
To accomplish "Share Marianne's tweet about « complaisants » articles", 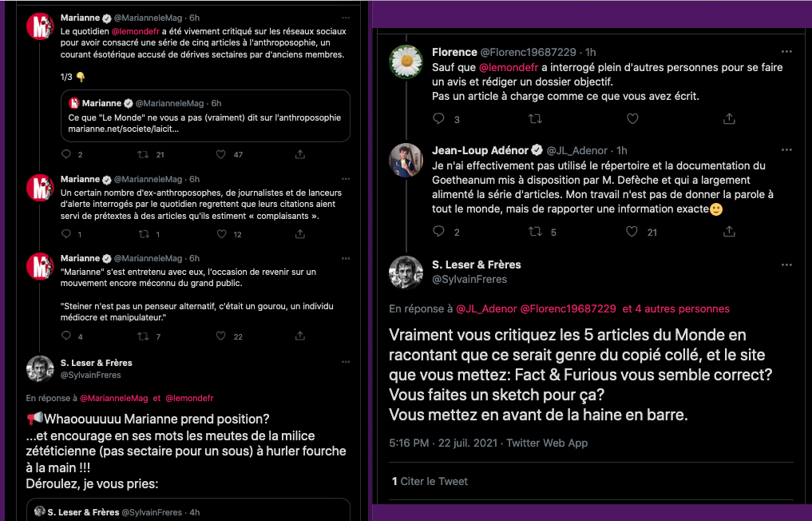I will click(x=300, y=234).
